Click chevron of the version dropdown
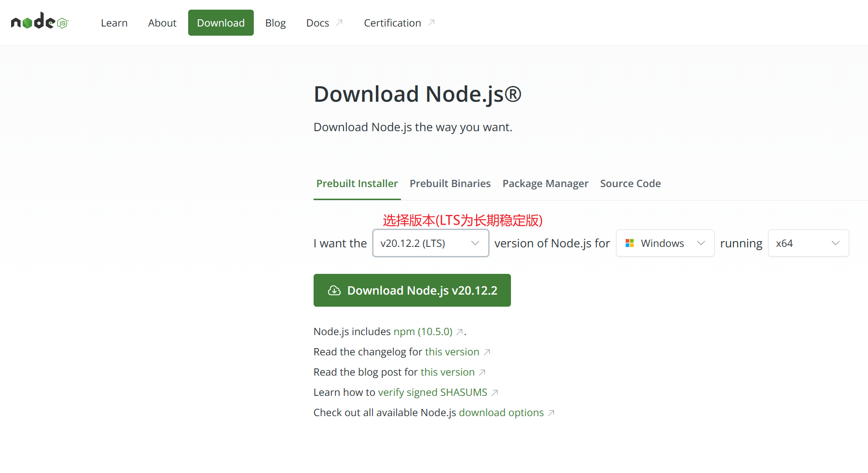Screen dimensions: 868x473 [475, 243]
